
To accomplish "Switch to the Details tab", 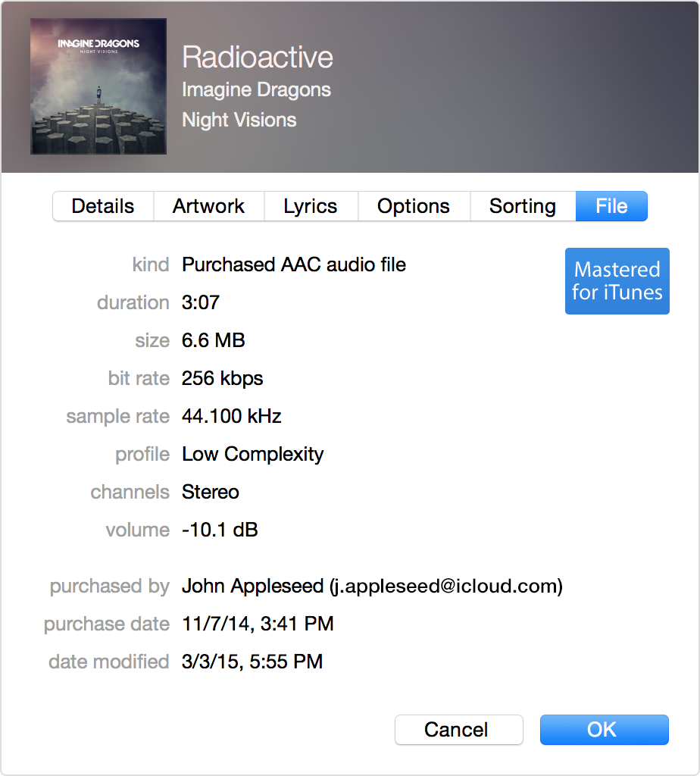I will [103, 206].
